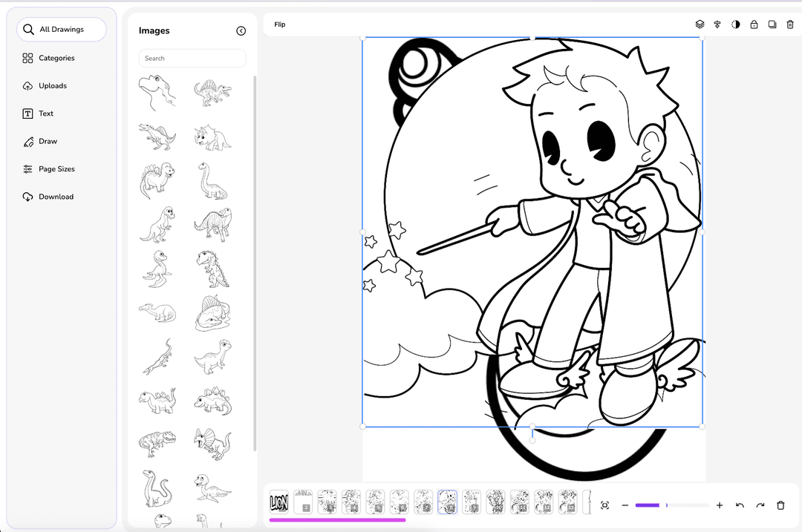Open the layers panel icon
This screenshot has width=802, height=532.
click(700, 24)
